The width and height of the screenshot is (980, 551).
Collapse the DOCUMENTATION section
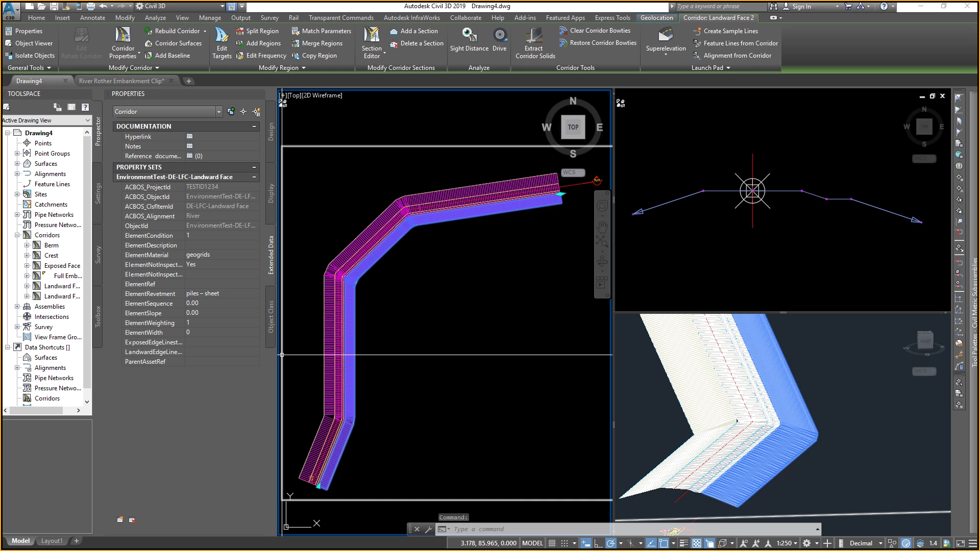[254, 127]
